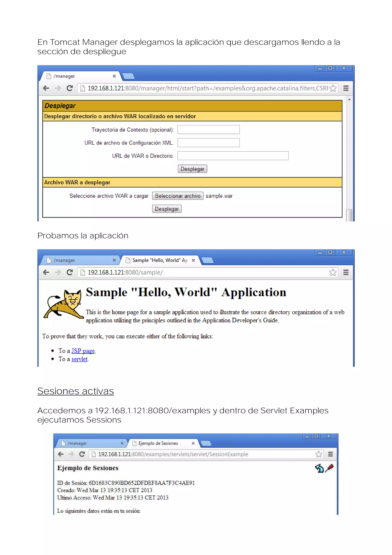
Task: Reload the SessionExample page
Action: point(82,454)
